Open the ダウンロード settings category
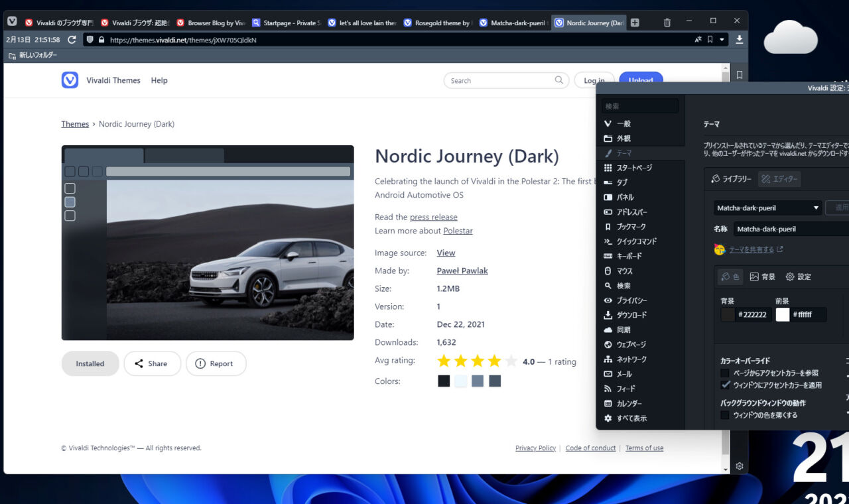The image size is (849, 504). point(640,315)
